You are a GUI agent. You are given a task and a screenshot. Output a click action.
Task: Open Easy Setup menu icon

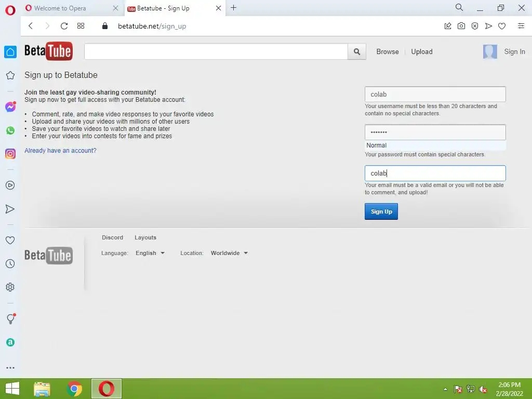coord(521,26)
